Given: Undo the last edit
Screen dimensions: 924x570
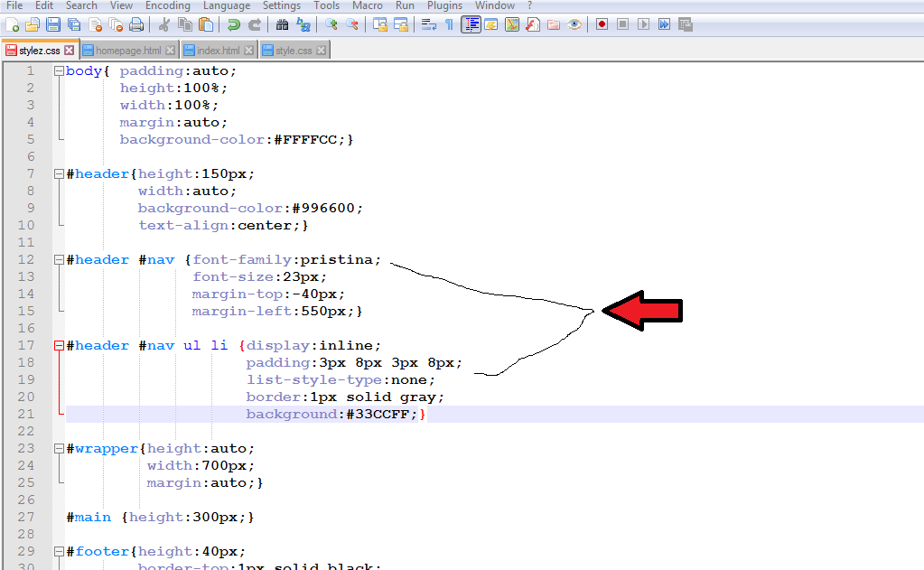Looking at the screenshot, I should coord(233,24).
